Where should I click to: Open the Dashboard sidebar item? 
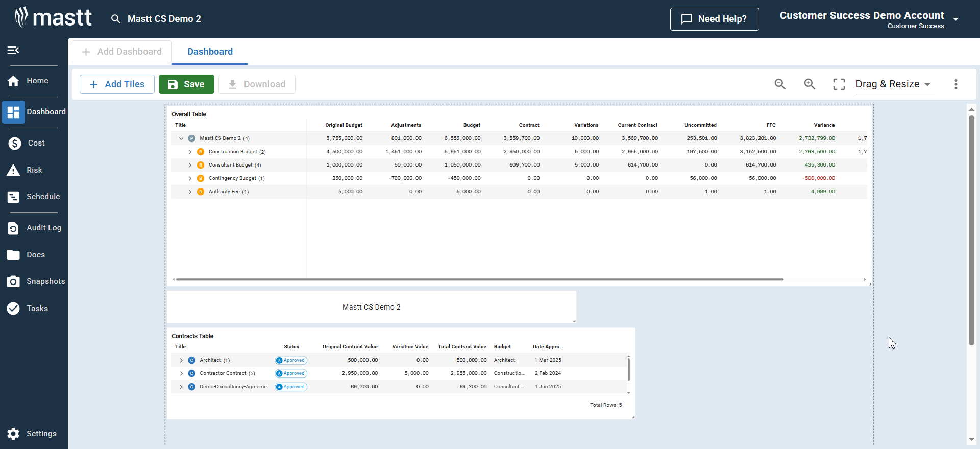34,112
